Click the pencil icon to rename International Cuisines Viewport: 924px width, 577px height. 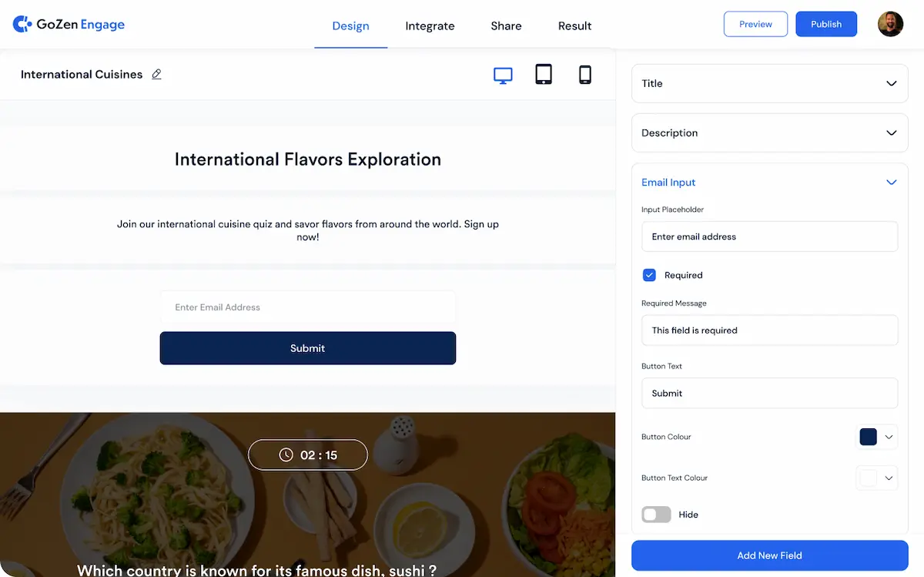[156, 75]
